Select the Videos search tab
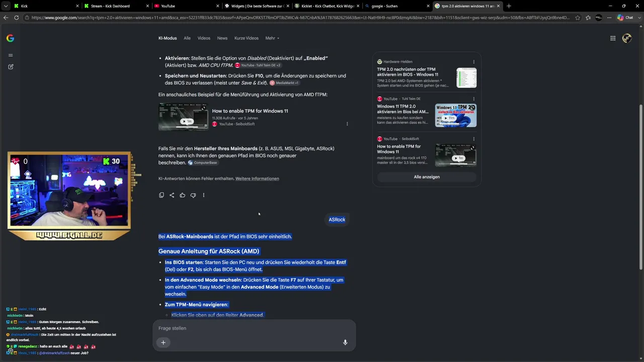This screenshot has width=644, height=362. (x=204, y=38)
